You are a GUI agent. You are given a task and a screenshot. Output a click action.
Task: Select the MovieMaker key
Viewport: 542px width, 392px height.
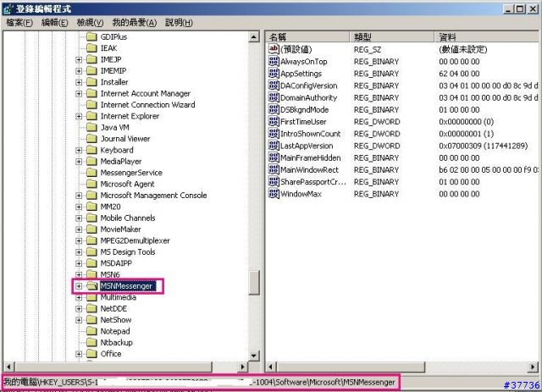(x=120, y=229)
